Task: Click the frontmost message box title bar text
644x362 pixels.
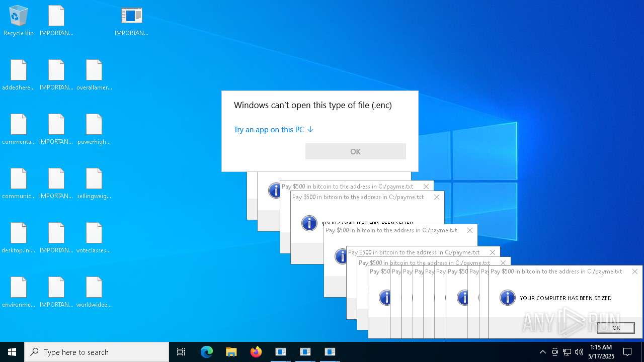Action: coord(556,271)
